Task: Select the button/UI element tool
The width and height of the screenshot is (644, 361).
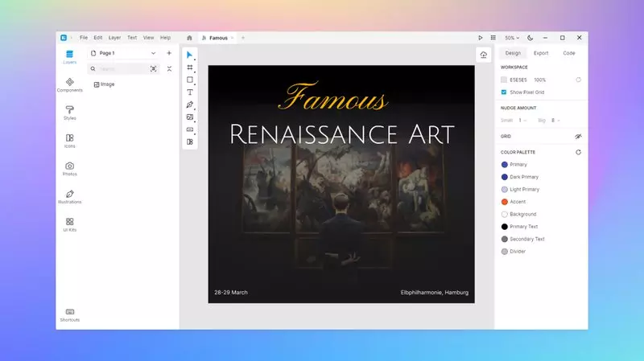Action: (190, 129)
